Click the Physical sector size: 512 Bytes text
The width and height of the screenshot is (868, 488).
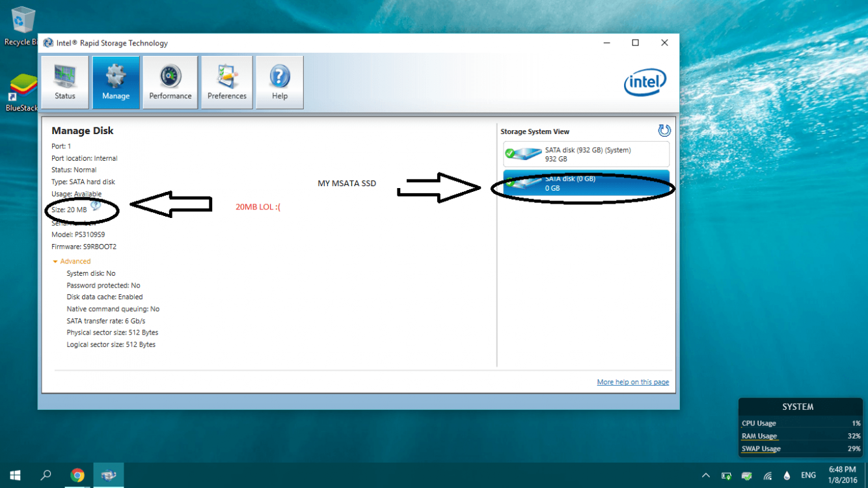coord(113,332)
